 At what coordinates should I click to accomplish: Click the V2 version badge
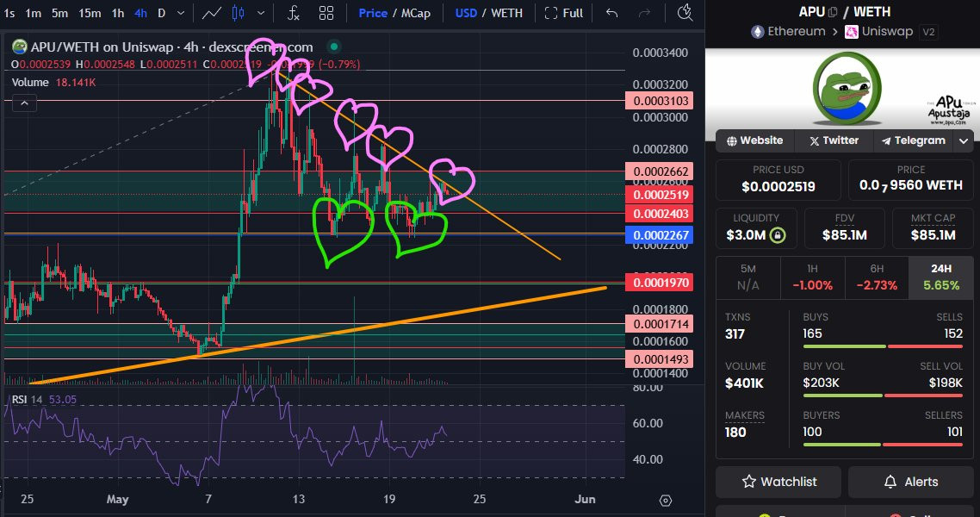[x=928, y=32]
